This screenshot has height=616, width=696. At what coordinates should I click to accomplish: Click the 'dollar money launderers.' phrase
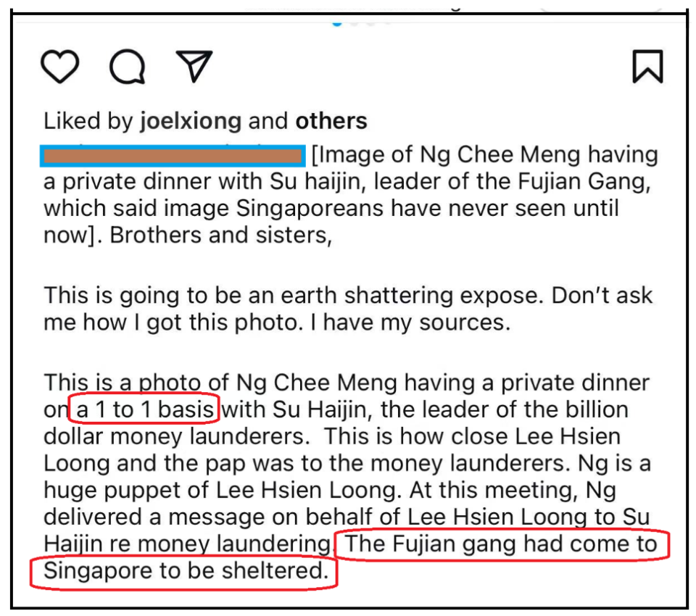(x=177, y=436)
